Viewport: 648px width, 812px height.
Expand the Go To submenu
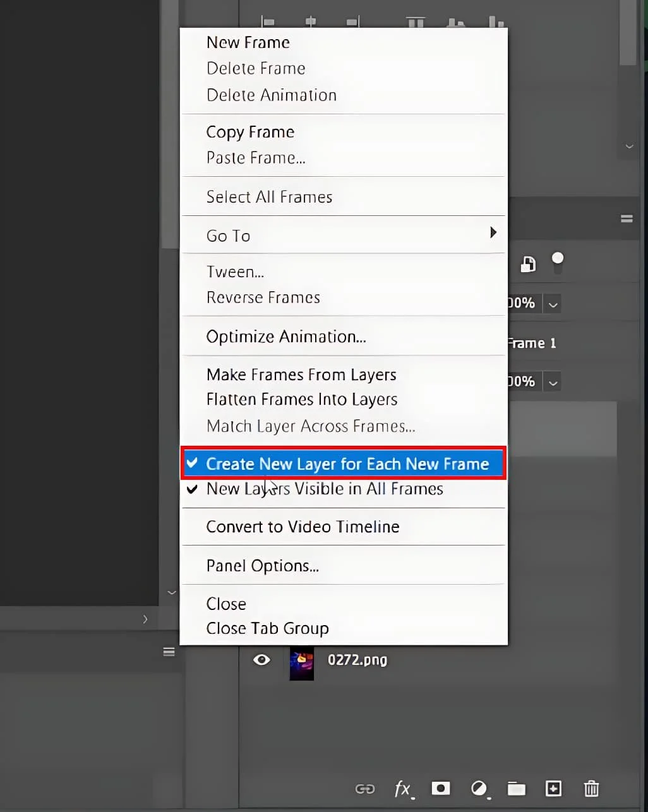[x=344, y=235]
